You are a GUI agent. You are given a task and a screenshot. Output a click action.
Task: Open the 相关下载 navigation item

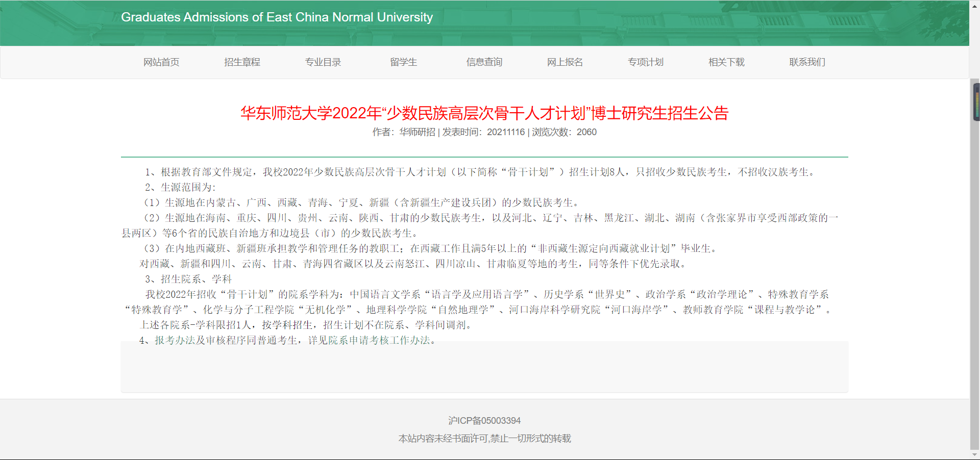click(x=726, y=62)
